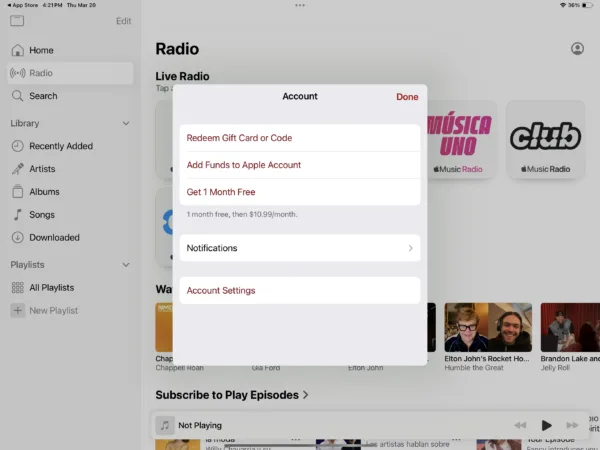
Task: Click the Downloaded arrow circle icon
Action: (x=17, y=237)
